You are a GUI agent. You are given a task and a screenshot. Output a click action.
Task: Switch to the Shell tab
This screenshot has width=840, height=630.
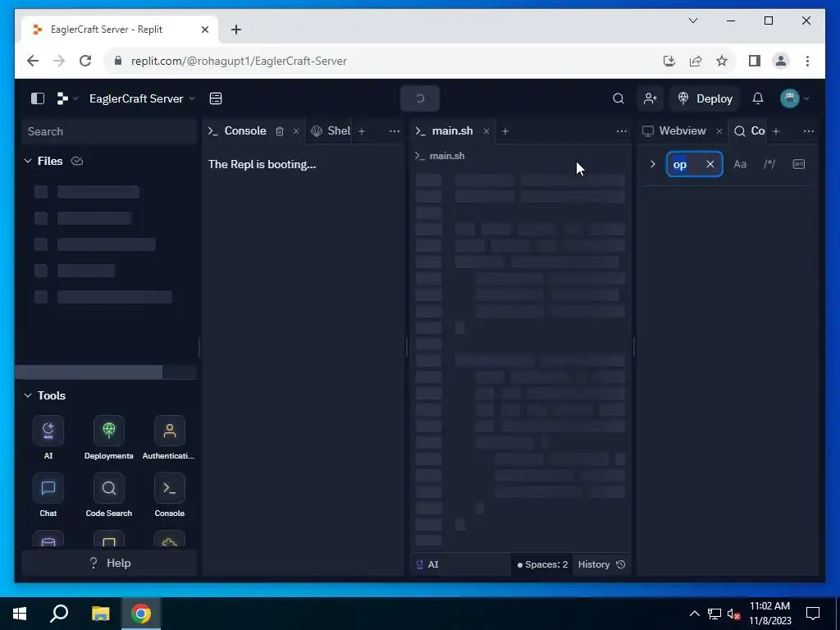click(x=331, y=131)
